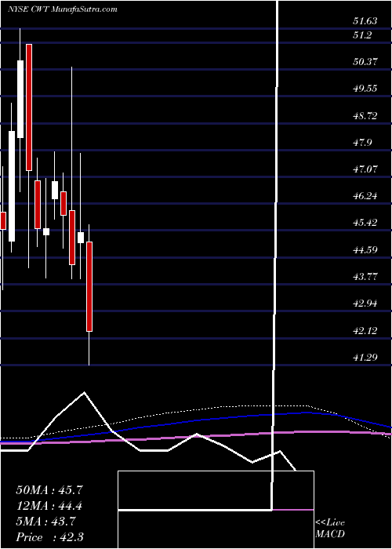Click the 51.2 price label

[x=362, y=35]
